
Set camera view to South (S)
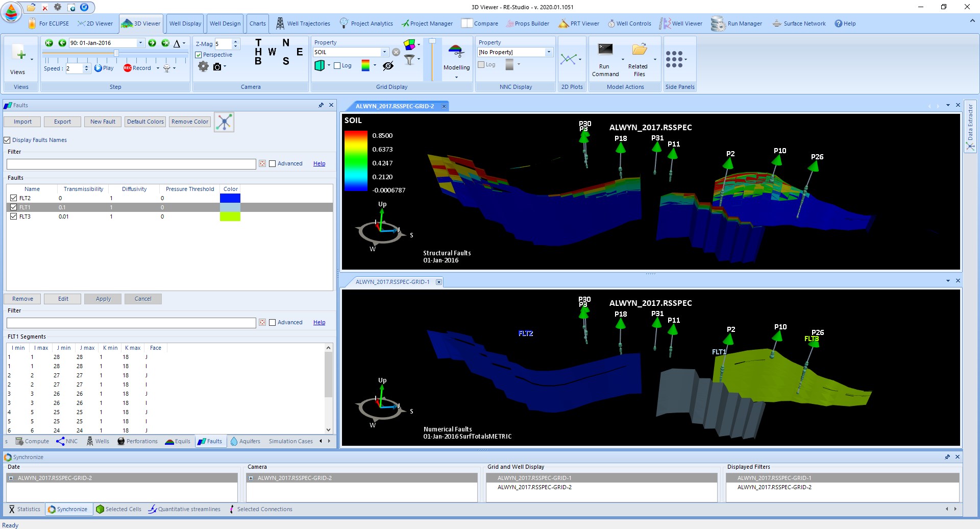tap(286, 61)
